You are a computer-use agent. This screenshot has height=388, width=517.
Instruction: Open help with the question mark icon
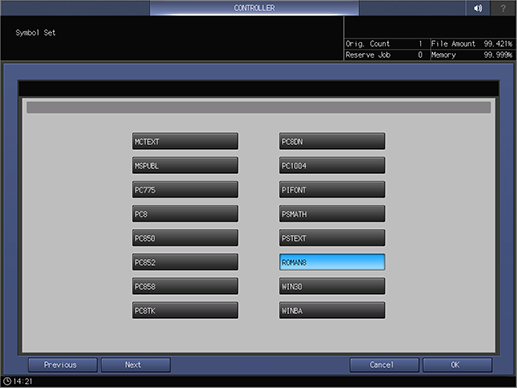[503, 8]
